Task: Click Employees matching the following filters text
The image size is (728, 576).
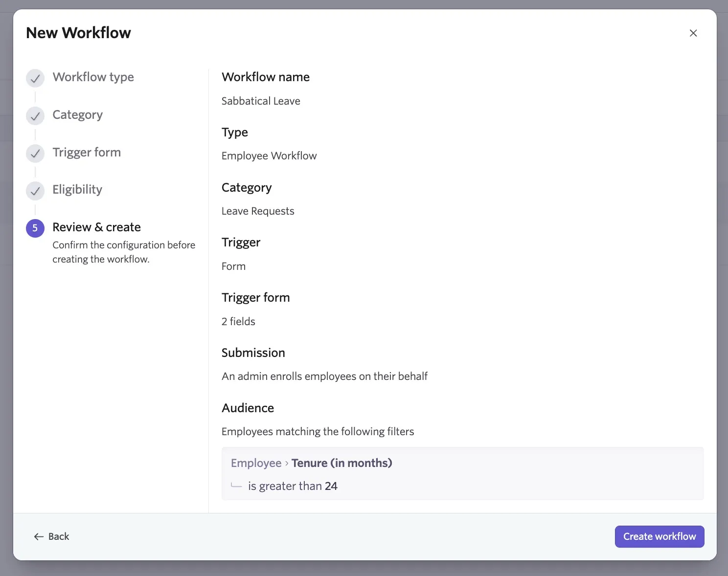Action: (318, 431)
